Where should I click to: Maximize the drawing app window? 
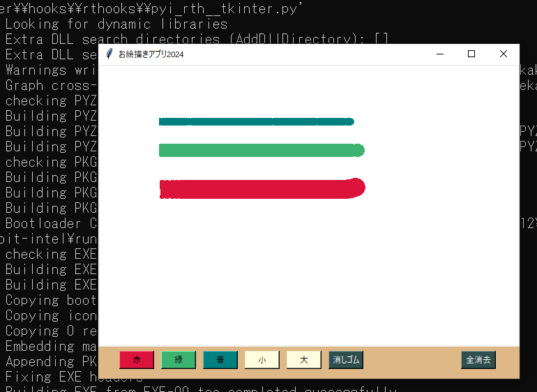(x=471, y=54)
